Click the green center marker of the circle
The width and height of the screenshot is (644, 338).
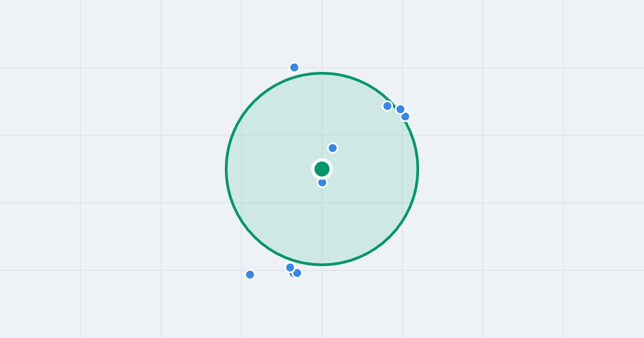pyautogui.click(x=322, y=169)
